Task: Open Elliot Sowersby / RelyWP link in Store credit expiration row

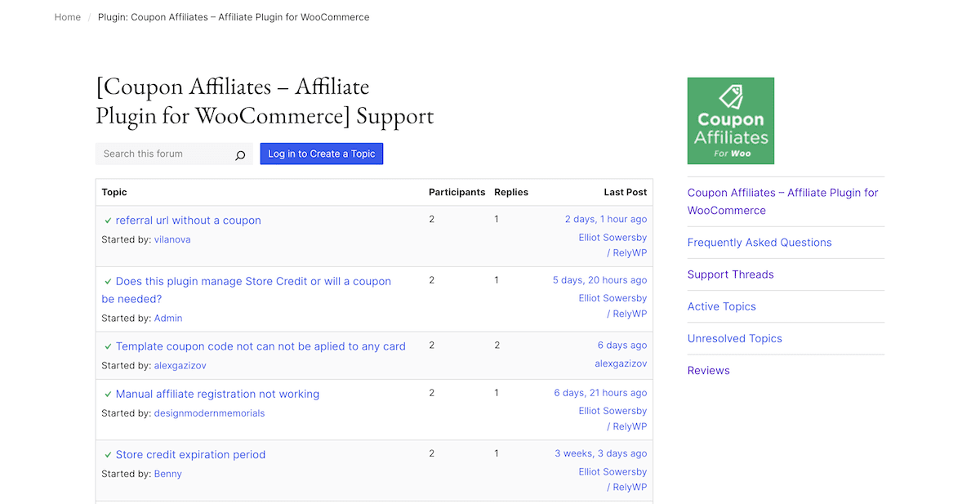Action: click(x=612, y=479)
